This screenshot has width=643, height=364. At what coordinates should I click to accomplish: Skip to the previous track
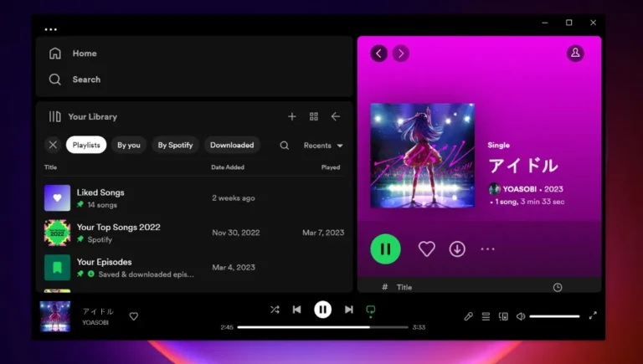click(x=297, y=310)
